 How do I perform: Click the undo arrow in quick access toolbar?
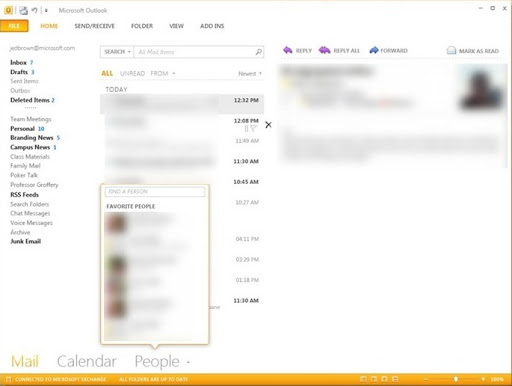tap(34, 10)
